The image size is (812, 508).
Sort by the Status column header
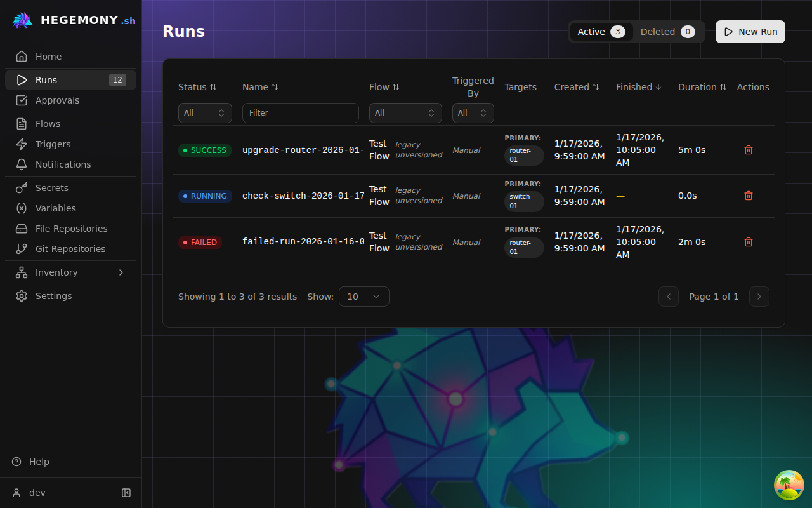point(197,87)
